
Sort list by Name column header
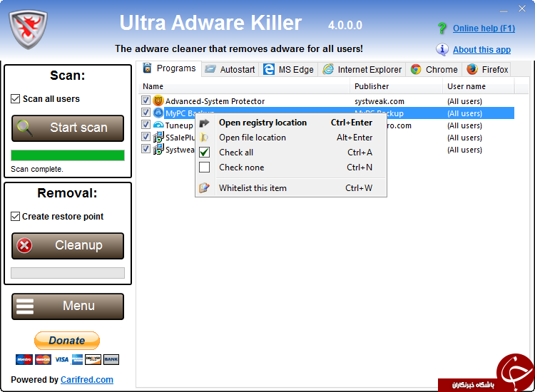point(244,86)
